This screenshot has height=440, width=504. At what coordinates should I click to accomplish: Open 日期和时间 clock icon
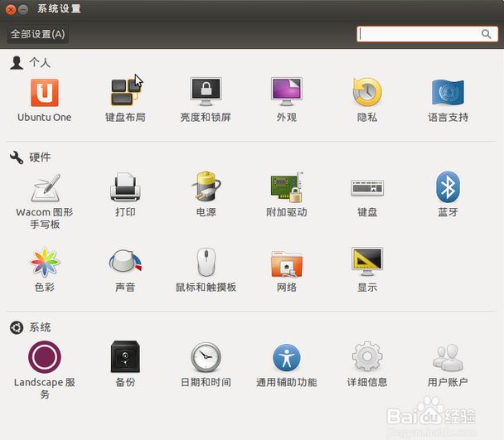coord(206,357)
